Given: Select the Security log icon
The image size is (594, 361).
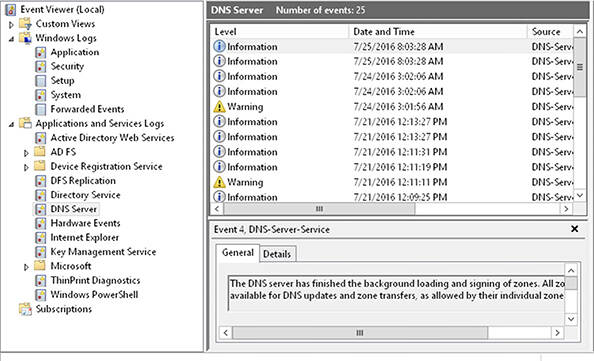Looking at the screenshot, I should [41, 67].
